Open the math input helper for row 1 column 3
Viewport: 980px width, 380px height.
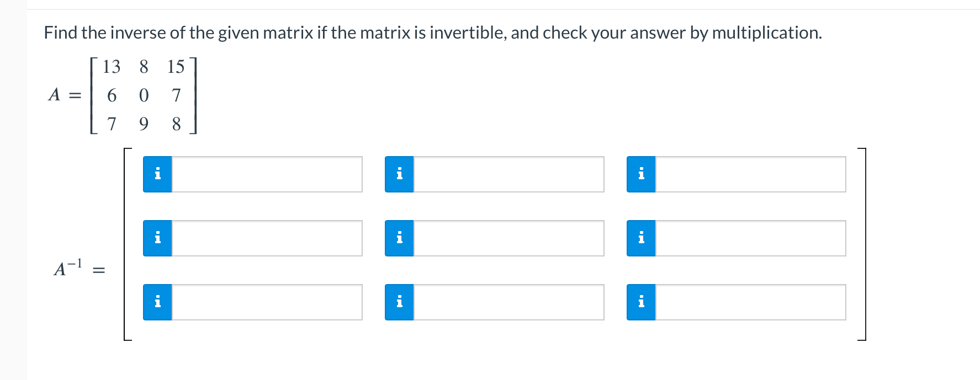click(x=641, y=174)
